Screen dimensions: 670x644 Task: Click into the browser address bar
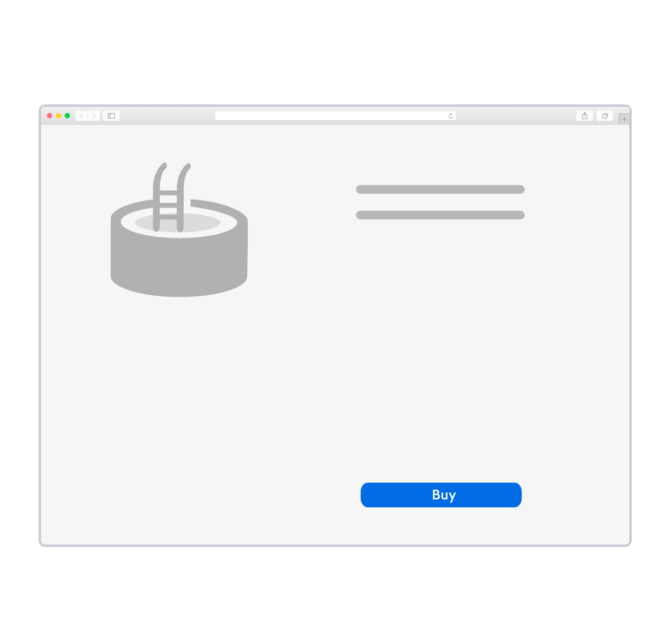tap(335, 116)
